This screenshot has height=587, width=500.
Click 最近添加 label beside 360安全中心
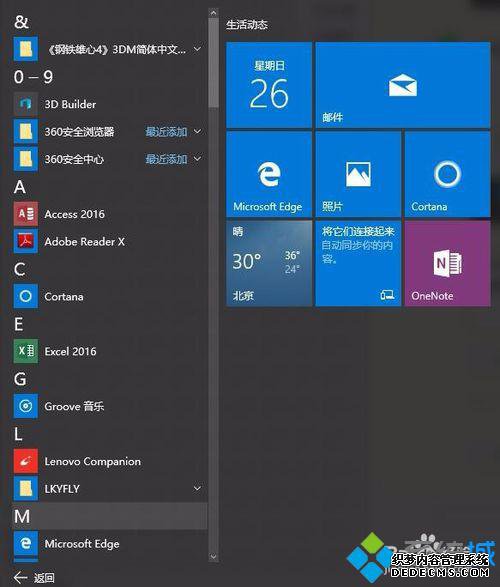click(x=166, y=159)
